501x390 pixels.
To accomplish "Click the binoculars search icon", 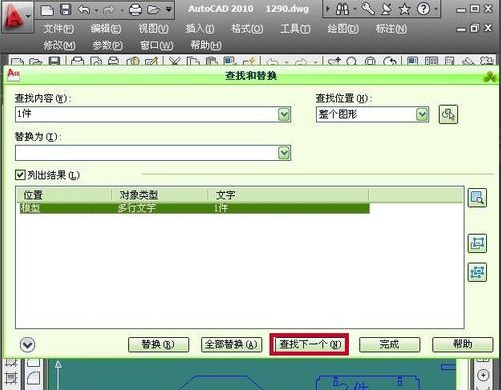I will (x=342, y=9).
